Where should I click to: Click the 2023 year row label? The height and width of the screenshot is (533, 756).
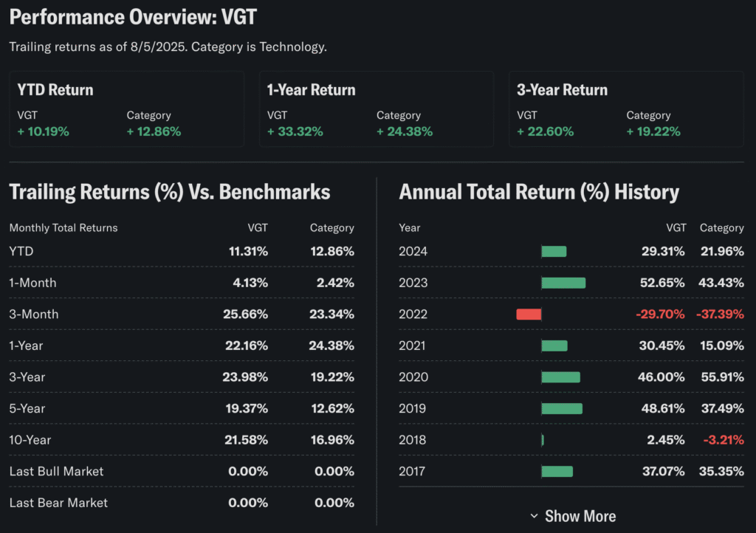tap(413, 283)
